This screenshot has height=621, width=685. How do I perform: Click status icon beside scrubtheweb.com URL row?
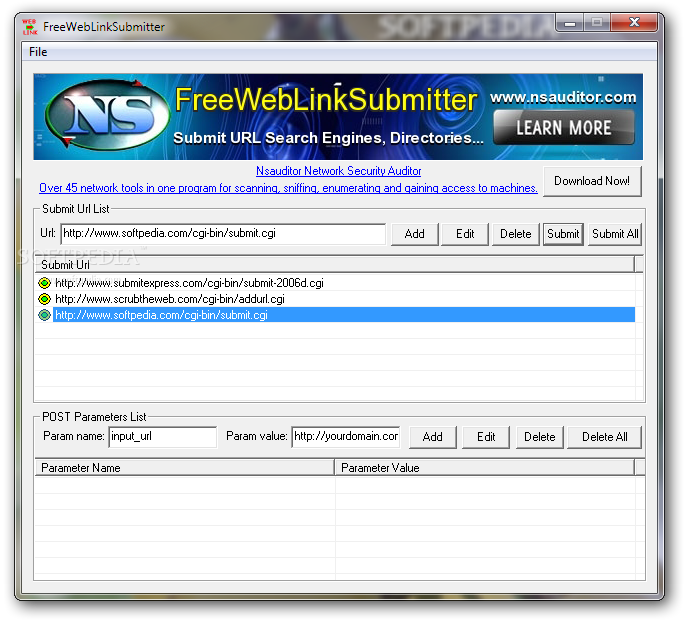(x=45, y=299)
